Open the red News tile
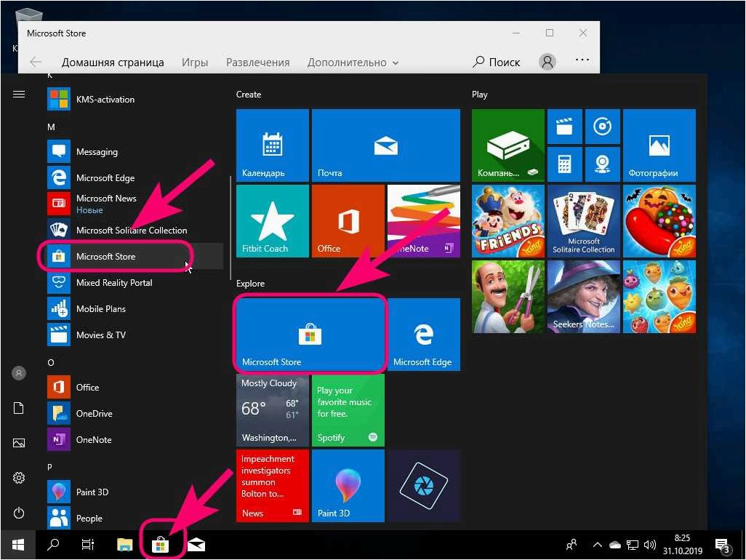This screenshot has width=746, height=560. point(273,486)
